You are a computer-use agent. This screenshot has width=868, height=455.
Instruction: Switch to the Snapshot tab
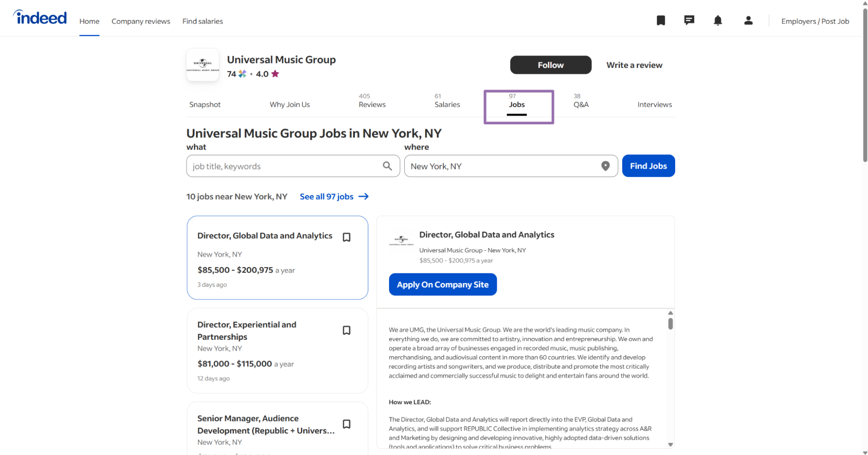pyautogui.click(x=205, y=104)
